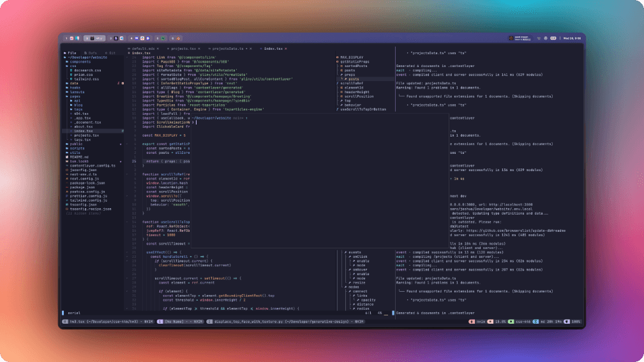Image resolution: width=644 pixels, height=362 pixels.
Task: Collapse the css folder
Action: click(x=72, y=66)
